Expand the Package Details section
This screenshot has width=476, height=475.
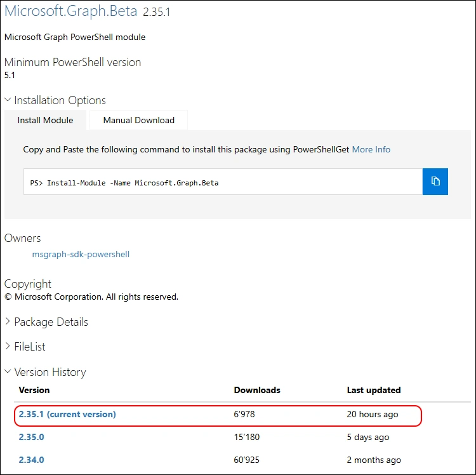pos(51,322)
